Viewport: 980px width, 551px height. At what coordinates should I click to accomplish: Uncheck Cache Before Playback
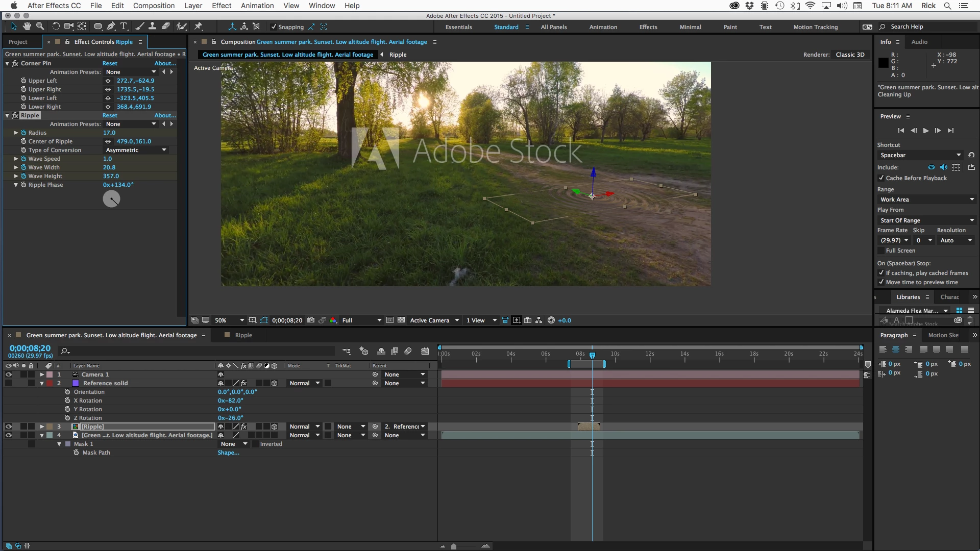click(881, 178)
